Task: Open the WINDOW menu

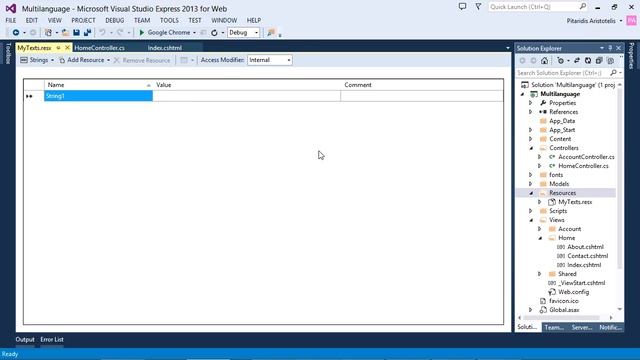Action: click(224, 20)
